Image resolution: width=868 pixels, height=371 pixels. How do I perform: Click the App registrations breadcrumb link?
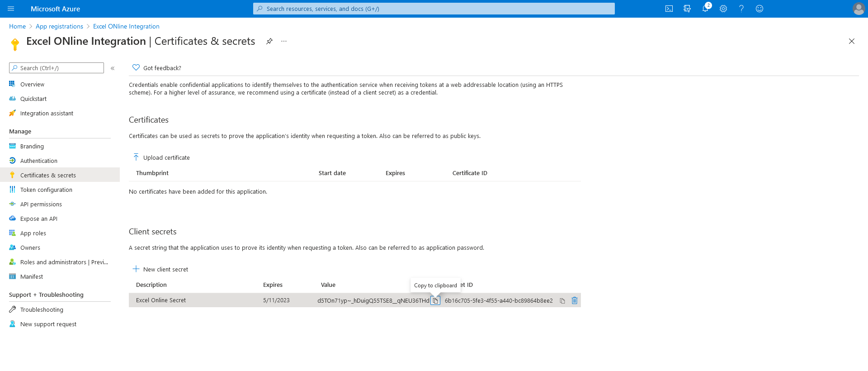coord(59,27)
